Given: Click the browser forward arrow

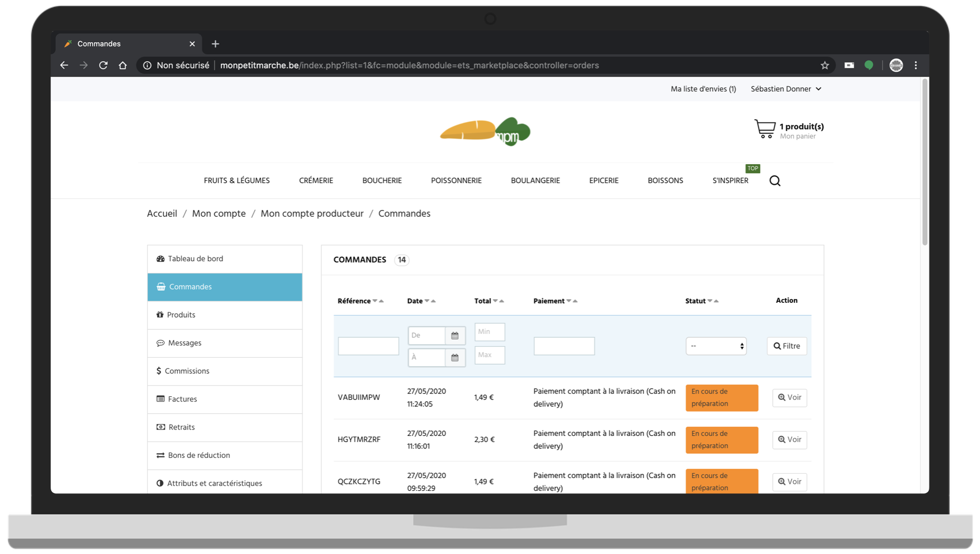Looking at the screenshot, I should tap(83, 65).
